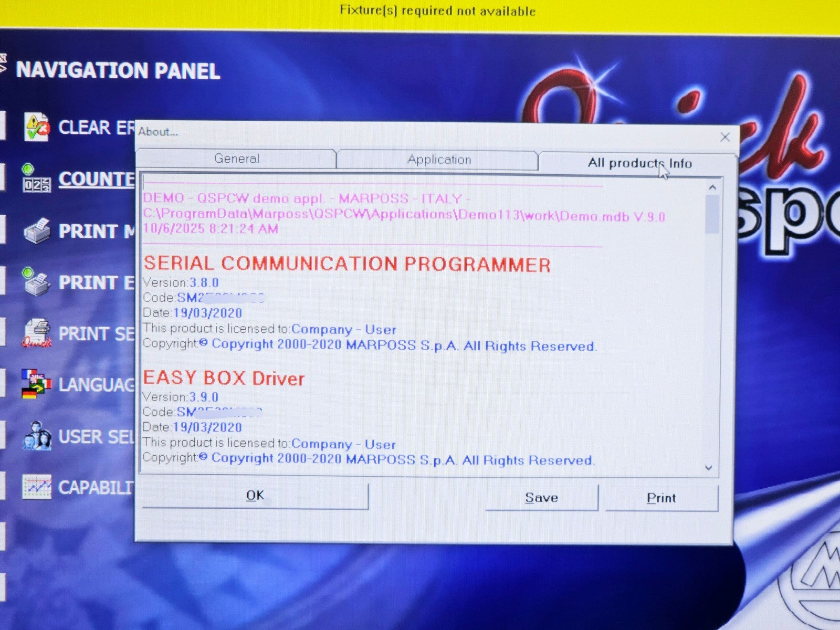Open the Counters icon in navigation
840x630 pixels.
(37, 178)
